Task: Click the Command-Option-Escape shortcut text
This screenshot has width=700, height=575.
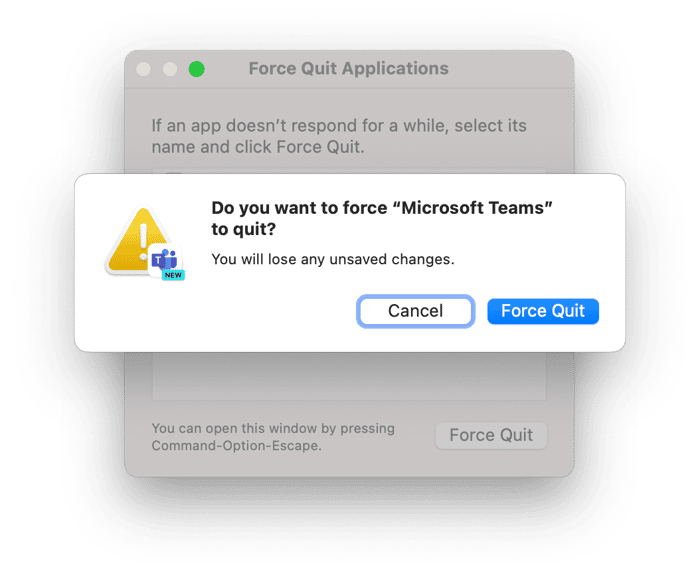Action: [x=236, y=445]
